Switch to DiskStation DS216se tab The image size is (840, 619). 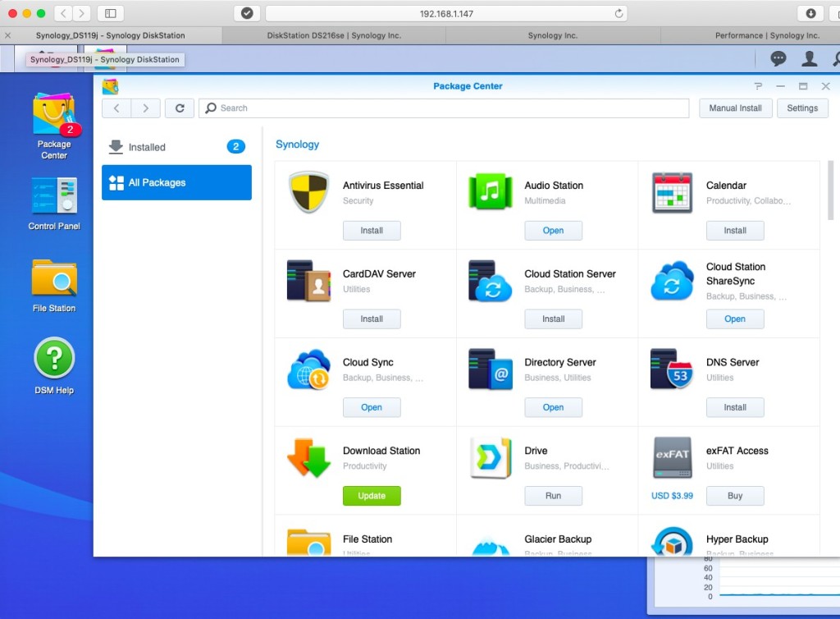pos(334,35)
